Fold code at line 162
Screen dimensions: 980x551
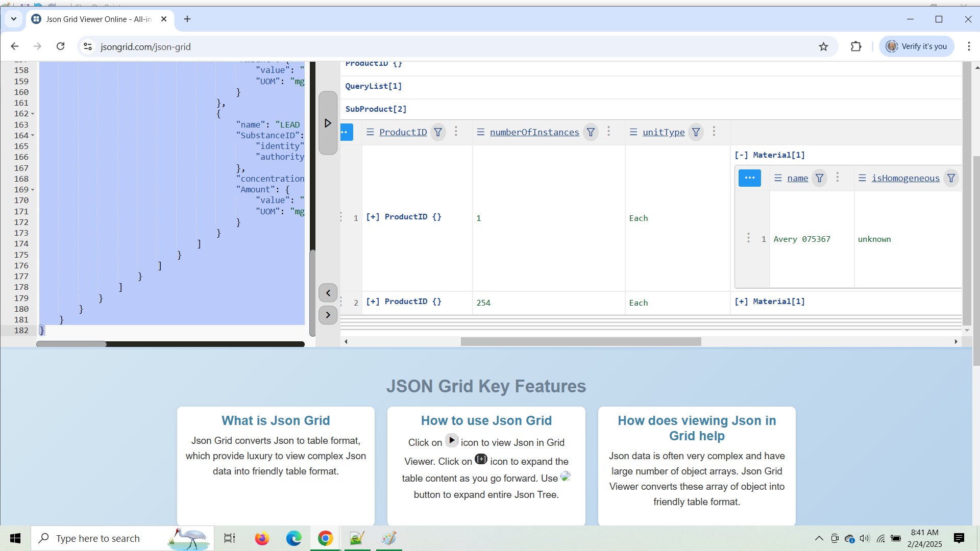click(33, 114)
